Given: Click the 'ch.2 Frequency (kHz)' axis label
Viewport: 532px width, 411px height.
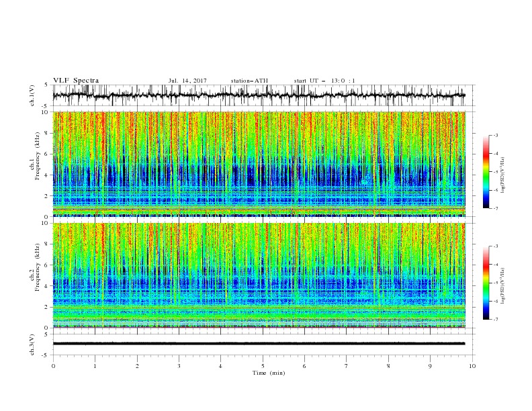Looking at the screenshot, I should 35,267.
